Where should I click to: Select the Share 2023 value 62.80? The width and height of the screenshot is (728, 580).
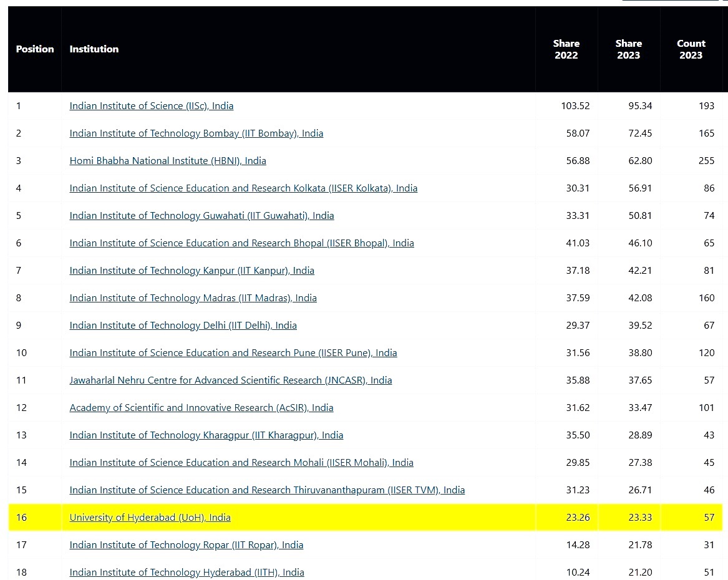click(640, 160)
